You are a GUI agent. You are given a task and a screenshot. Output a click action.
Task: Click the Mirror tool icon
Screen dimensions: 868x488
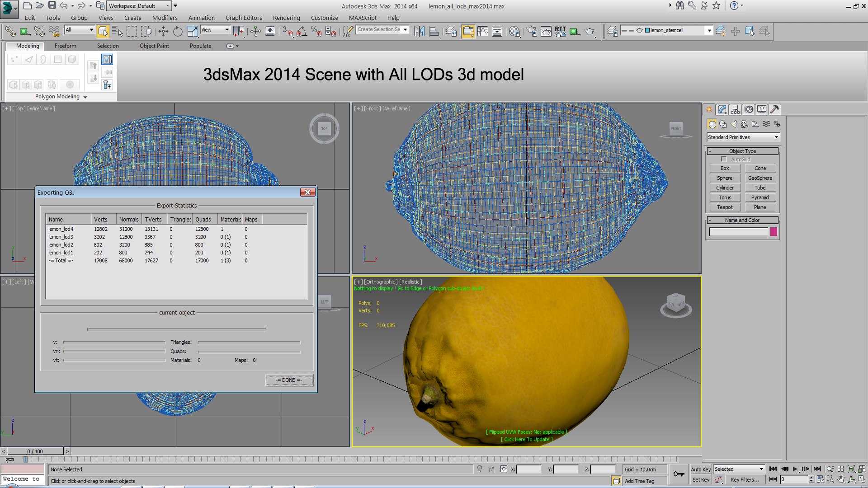tap(419, 31)
